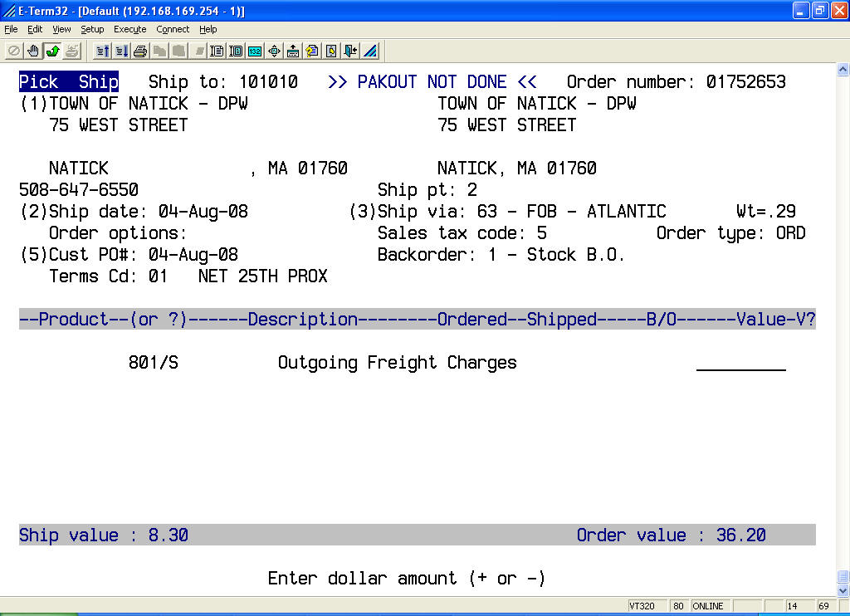Click the keyboard with up-arrow icon
This screenshot has width=850, height=616.
(x=293, y=51)
